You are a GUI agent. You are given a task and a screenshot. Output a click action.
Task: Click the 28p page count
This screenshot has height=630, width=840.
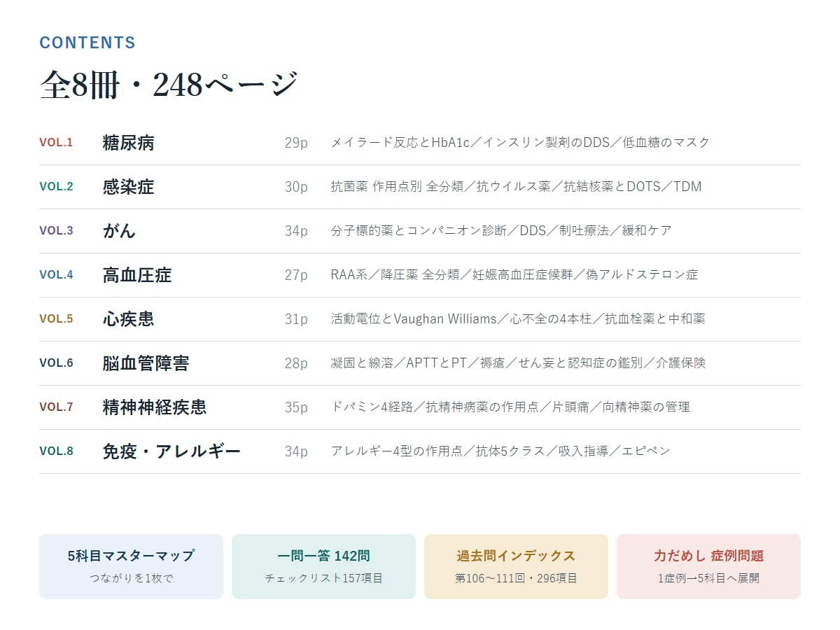pos(296,363)
